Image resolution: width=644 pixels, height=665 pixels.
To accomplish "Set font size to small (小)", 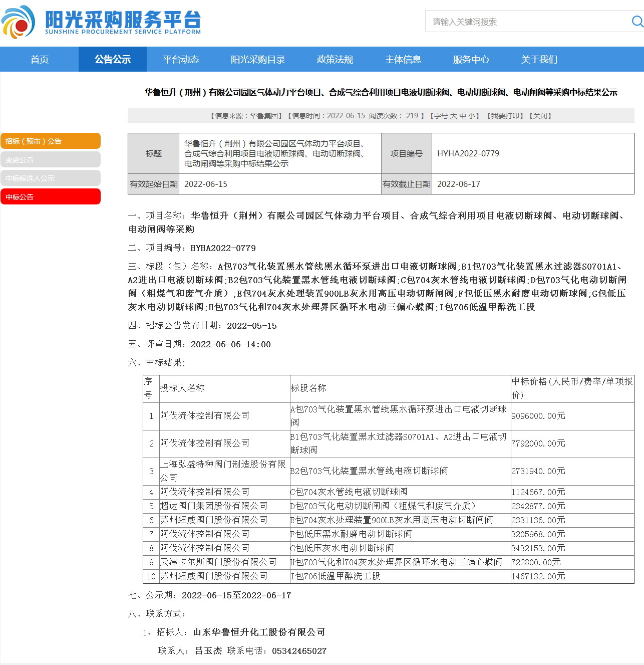I will (471, 116).
